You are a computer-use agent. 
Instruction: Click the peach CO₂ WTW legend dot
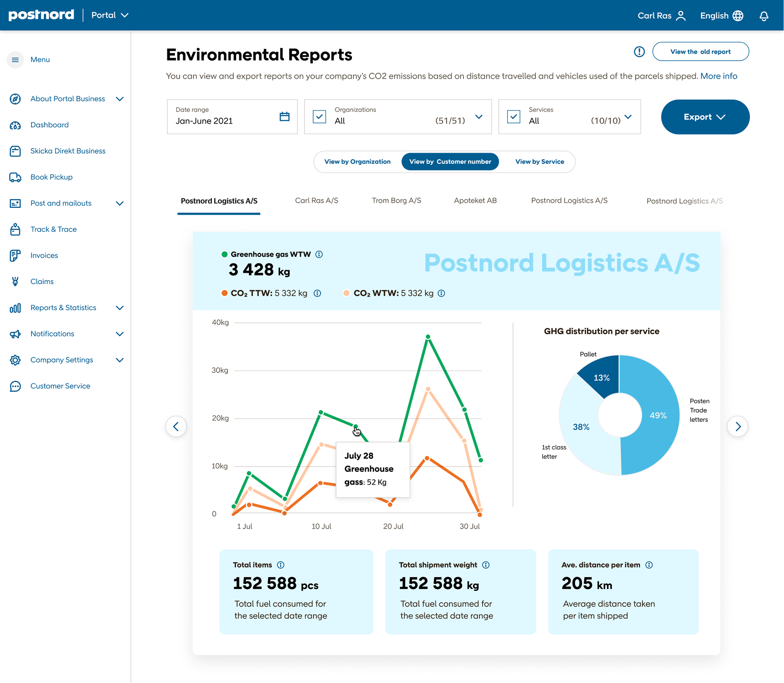346,293
